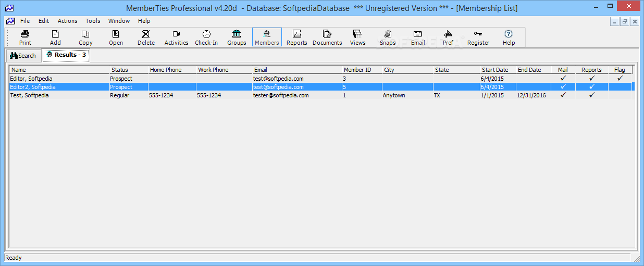Viewport: 644px width, 266px height.
Task: Open the Window menu
Action: click(119, 21)
